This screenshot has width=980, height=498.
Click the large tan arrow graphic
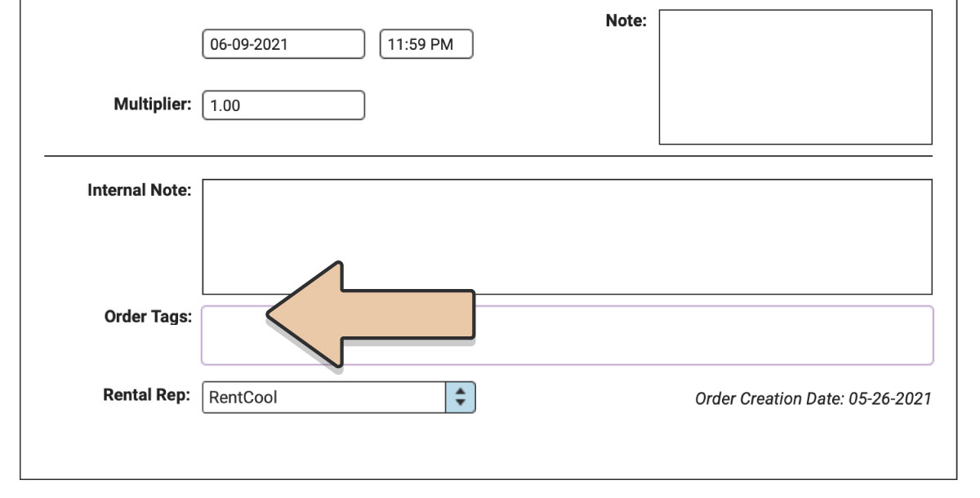pos(372,313)
